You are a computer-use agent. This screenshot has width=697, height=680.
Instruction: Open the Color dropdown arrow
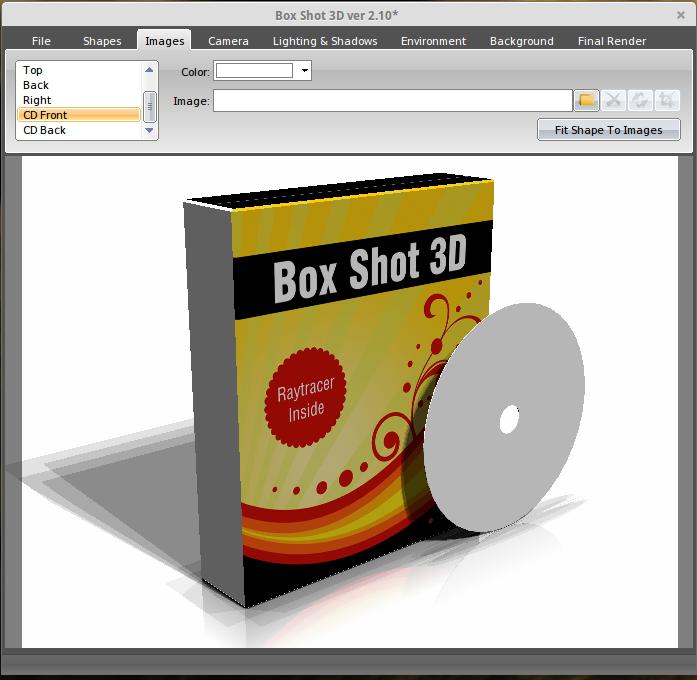click(x=305, y=71)
